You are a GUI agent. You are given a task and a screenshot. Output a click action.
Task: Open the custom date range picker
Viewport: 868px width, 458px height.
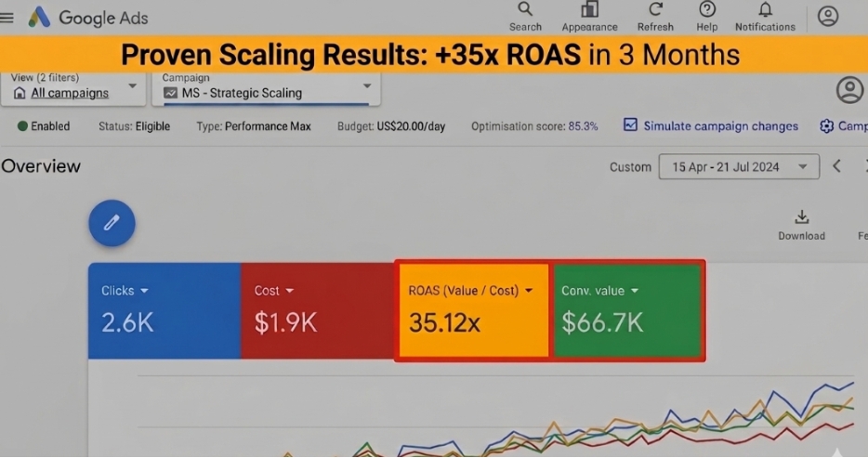739,166
